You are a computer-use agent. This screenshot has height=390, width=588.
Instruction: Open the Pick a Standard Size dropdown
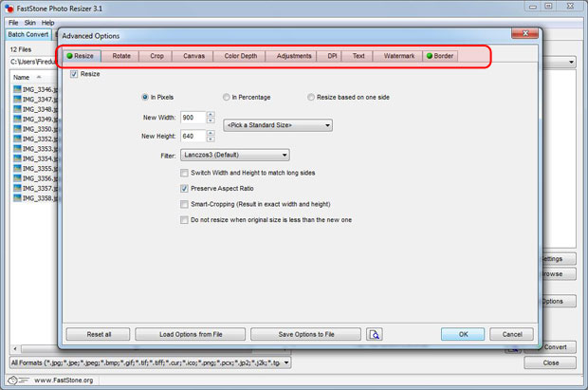pos(278,125)
